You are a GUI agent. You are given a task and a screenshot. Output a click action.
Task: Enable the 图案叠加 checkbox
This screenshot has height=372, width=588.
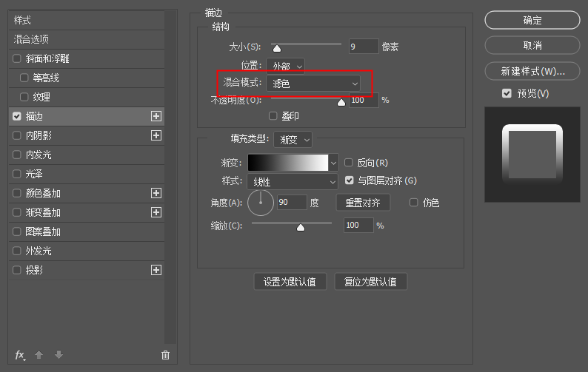click(x=16, y=231)
